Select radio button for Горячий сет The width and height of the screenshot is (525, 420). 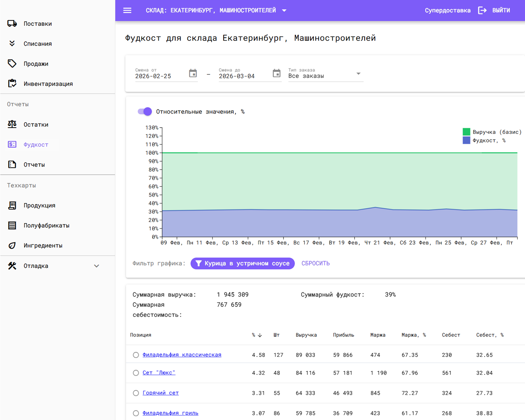tap(136, 393)
